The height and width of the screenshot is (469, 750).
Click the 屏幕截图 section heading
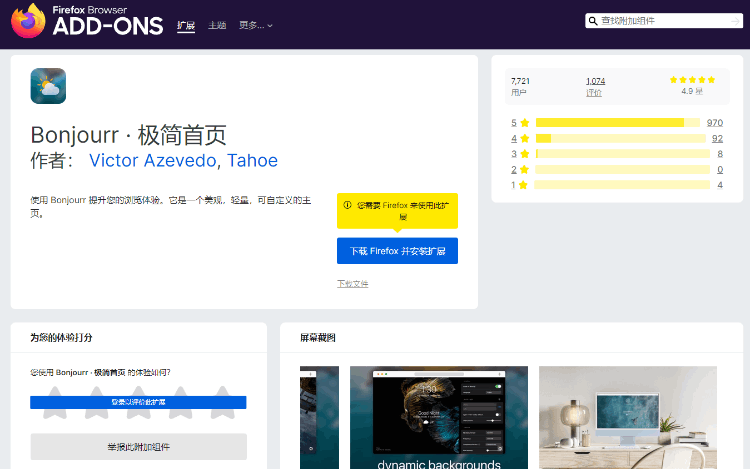click(318, 338)
